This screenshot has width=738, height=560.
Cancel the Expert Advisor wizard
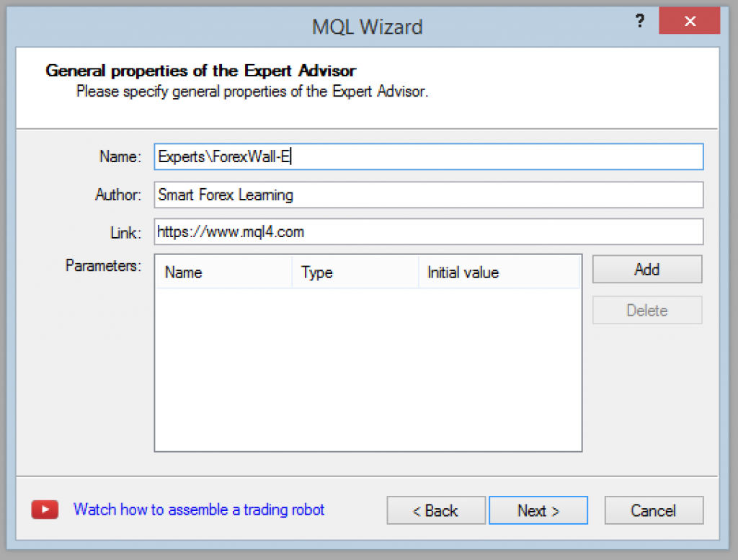point(653,511)
